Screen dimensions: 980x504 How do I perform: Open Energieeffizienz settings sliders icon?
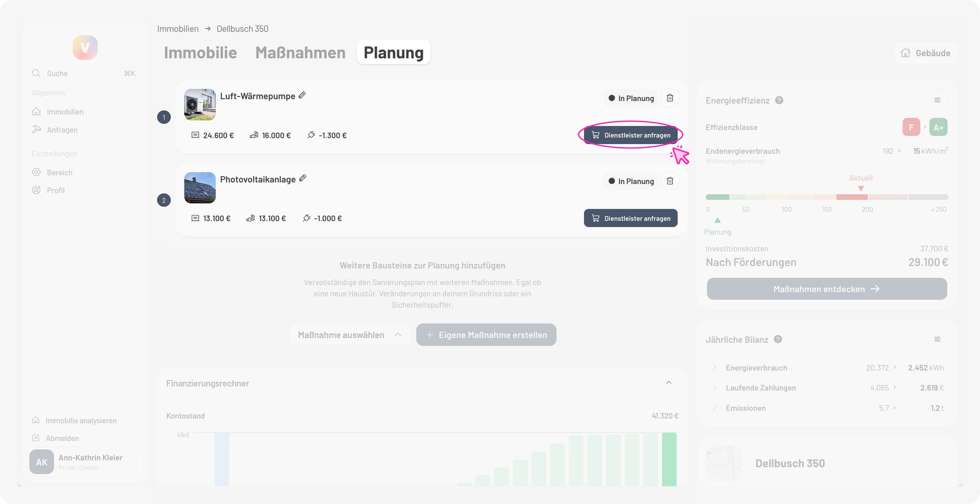point(937,100)
